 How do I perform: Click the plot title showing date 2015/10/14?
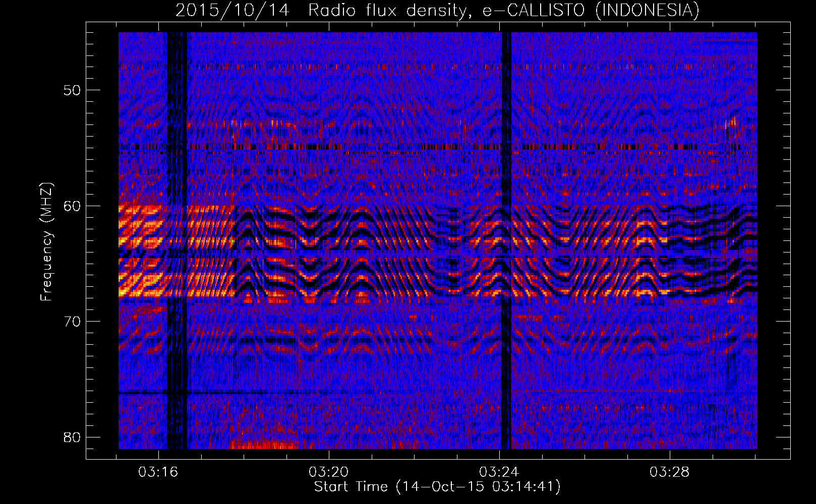point(437,10)
